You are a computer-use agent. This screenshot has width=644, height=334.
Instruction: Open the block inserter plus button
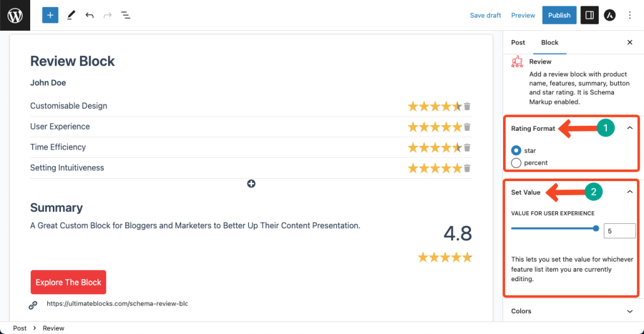tap(50, 15)
